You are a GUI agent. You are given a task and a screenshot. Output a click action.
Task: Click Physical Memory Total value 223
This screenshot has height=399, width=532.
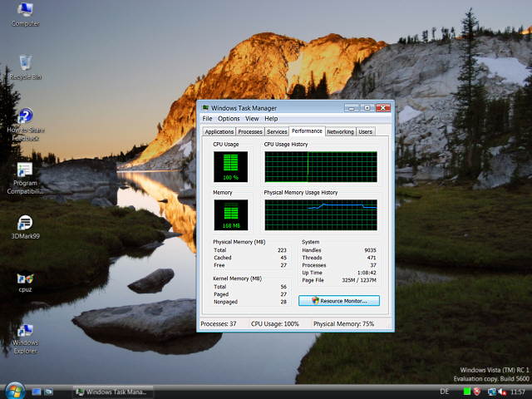[282, 250]
